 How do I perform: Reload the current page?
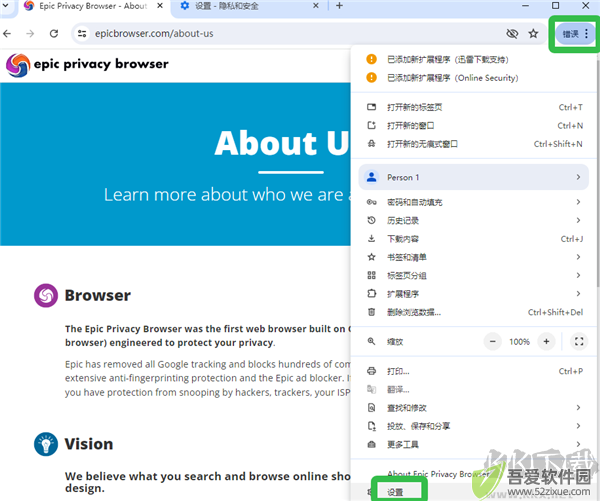54,34
